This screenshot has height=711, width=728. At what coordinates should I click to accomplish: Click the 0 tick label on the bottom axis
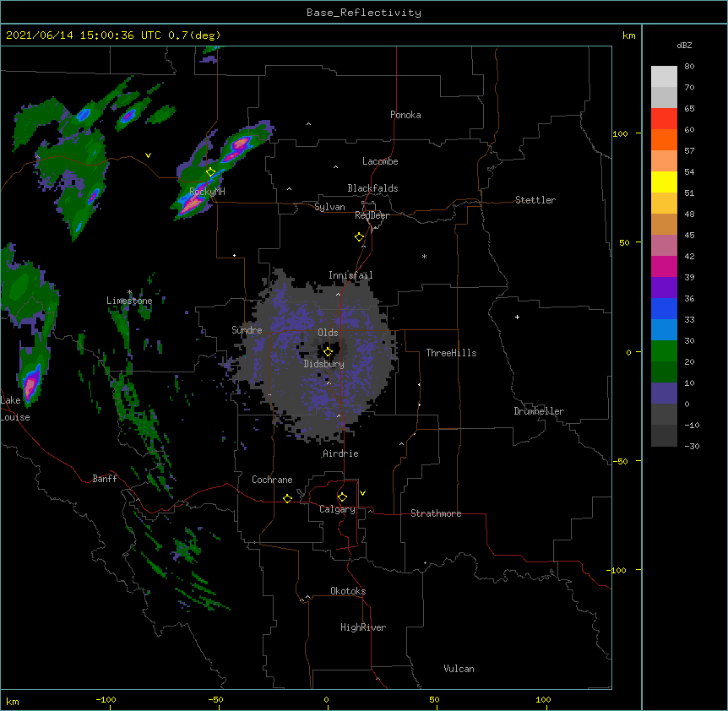click(326, 699)
